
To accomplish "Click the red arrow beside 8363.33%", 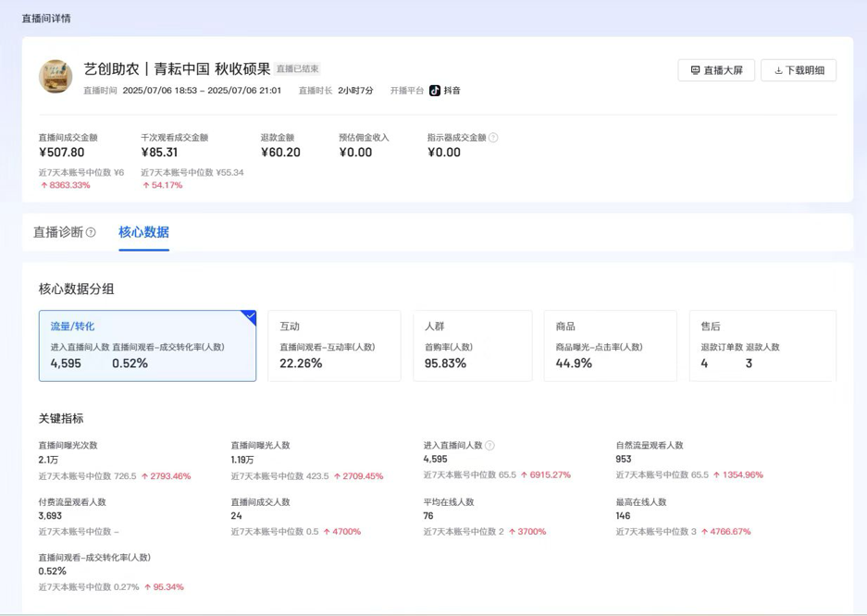I will coord(43,185).
